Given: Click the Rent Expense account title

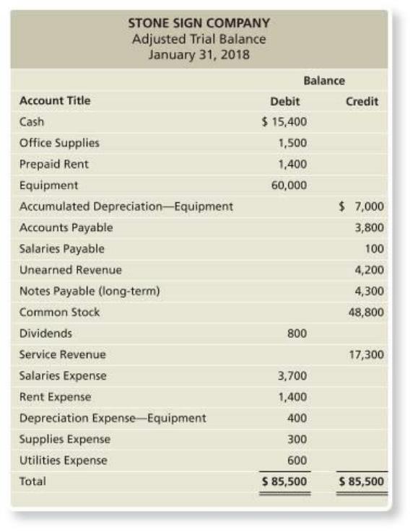Looking at the screenshot, I should coord(56,397).
